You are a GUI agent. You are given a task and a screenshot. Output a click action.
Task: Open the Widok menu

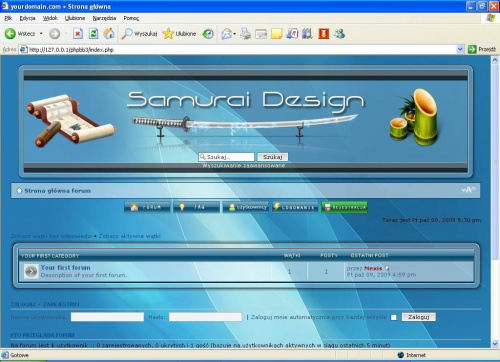(50, 18)
